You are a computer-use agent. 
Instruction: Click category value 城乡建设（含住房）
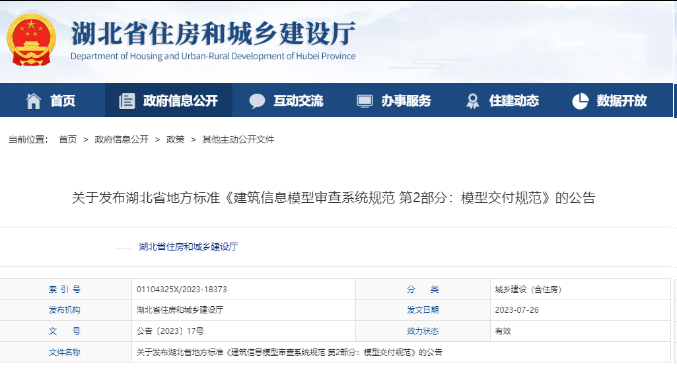click(x=528, y=289)
